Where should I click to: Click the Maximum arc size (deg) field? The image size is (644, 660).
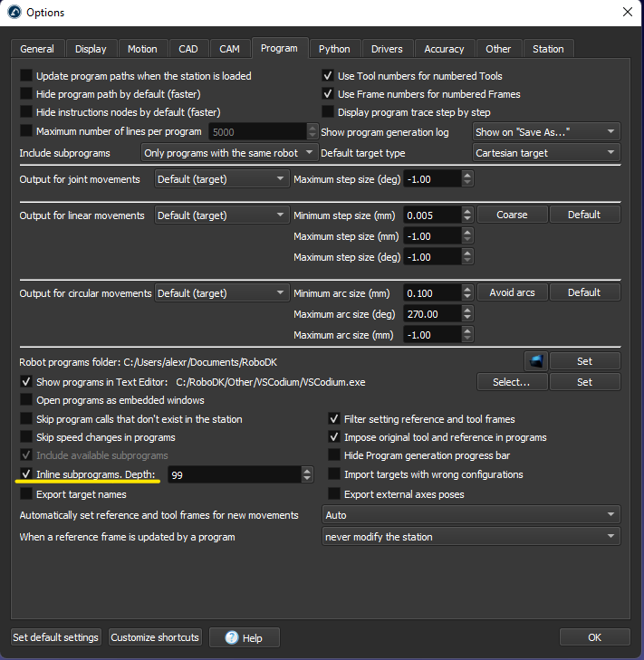(x=432, y=314)
